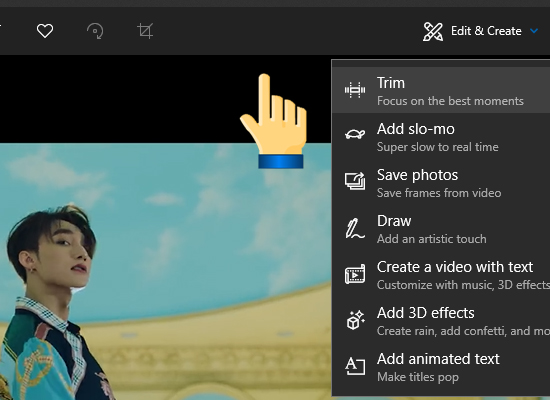Viewport: 550px width, 400px height.
Task: Click the turtle slo-mo icon
Action: click(355, 134)
